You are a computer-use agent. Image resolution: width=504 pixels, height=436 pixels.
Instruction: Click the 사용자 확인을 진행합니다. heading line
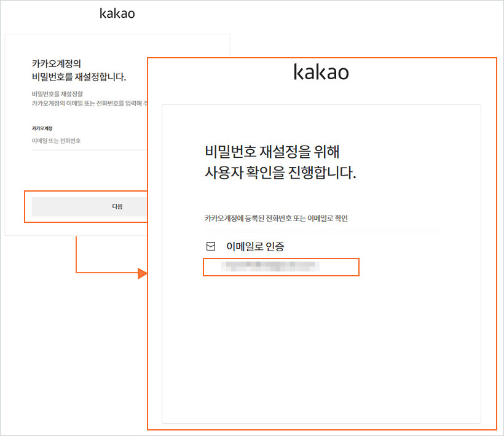280,173
